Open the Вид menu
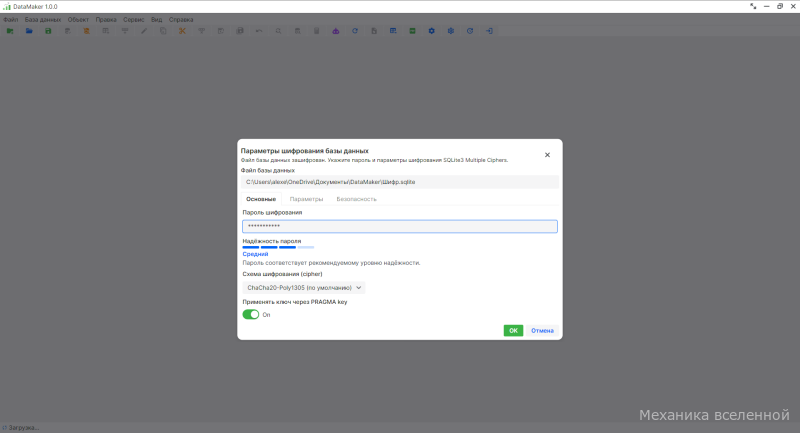The height and width of the screenshot is (433, 800). (x=157, y=20)
